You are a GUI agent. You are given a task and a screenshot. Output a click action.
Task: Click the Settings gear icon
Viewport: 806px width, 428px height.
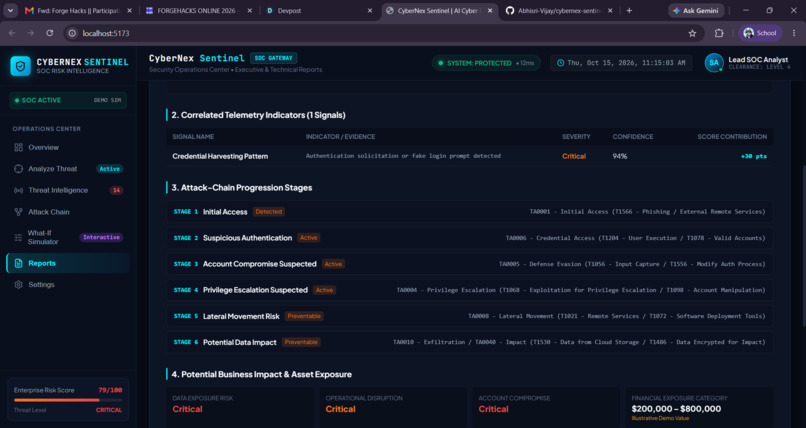pyautogui.click(x=19, y=285)
